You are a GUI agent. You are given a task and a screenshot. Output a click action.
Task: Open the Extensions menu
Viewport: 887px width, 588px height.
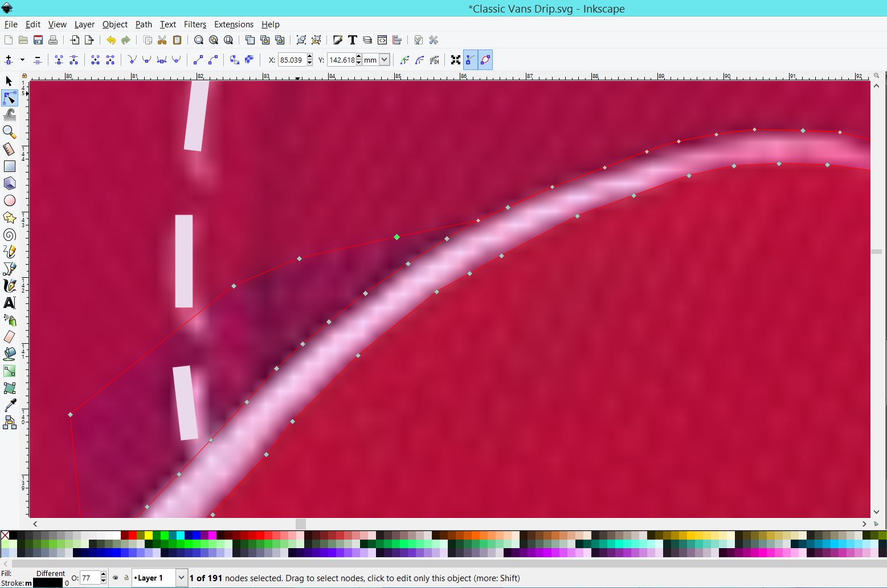click(x=234, y=24)
